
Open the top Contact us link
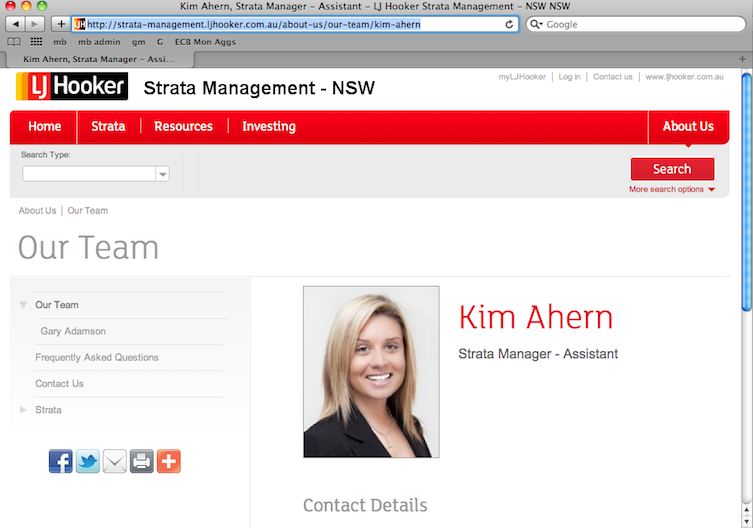click(613, 77)
